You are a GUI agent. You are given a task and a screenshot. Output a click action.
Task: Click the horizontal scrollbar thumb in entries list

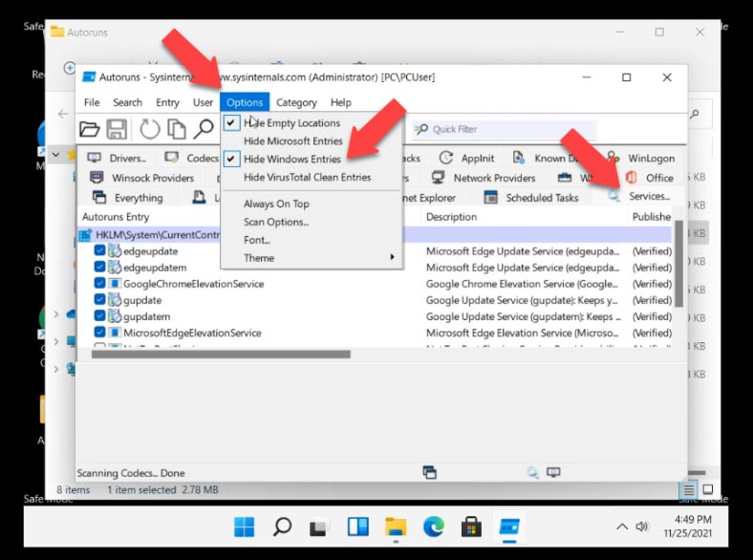point(221,355)
